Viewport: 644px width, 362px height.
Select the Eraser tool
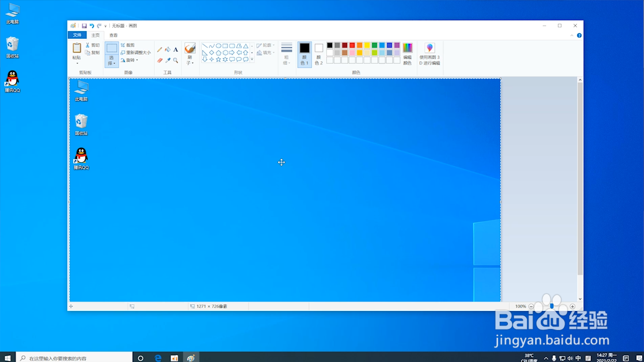point(160,60)
